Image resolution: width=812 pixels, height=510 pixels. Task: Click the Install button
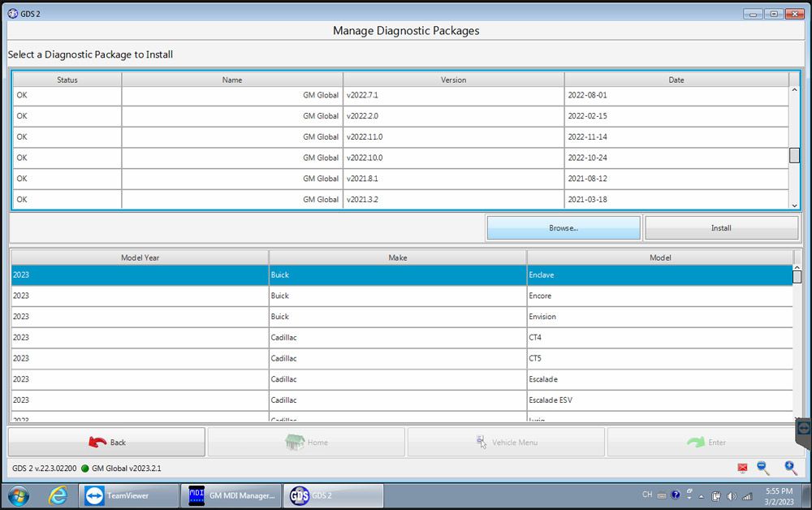click(x=721, y=228)
